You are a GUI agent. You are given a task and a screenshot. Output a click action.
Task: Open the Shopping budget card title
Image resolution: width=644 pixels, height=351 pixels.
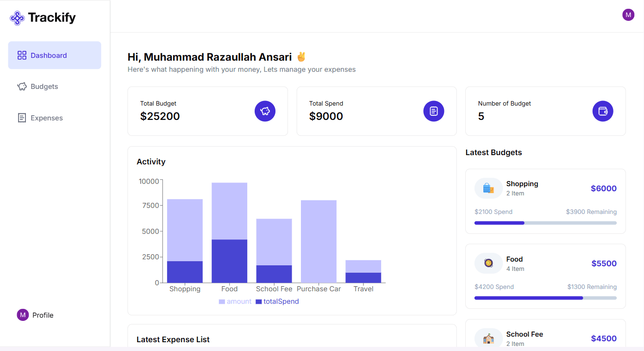[522, 184]
